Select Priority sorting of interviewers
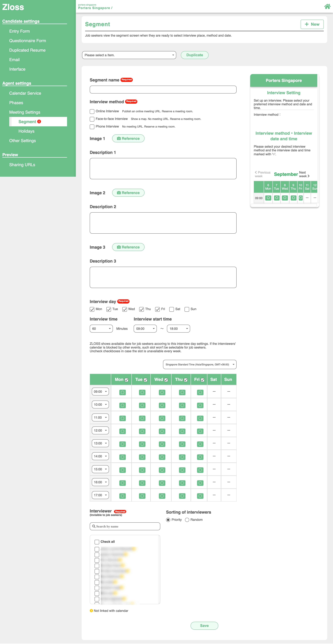The height and width of the screenshot is (644, 333). coord(168,520)
